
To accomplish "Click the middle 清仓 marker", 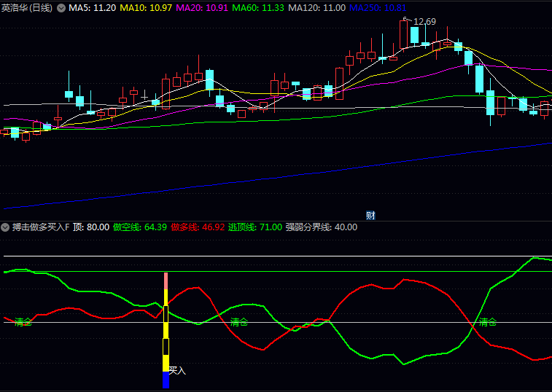I will point(239,322).
